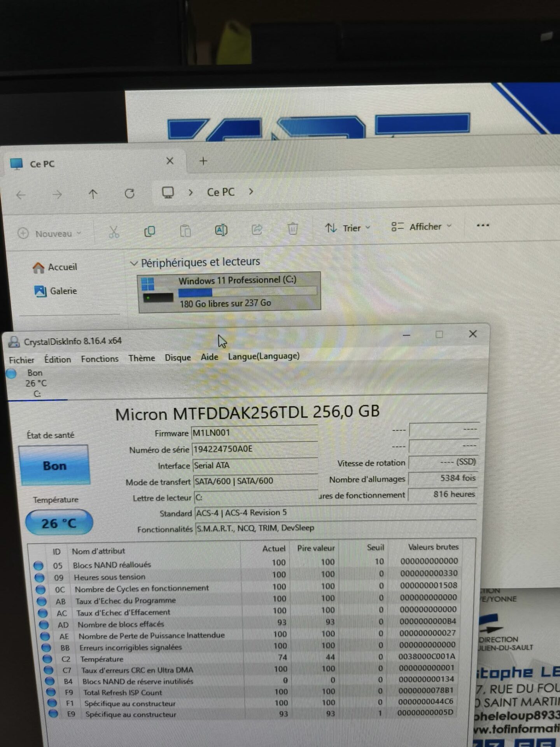The width and height of the screenshot is (560, 747).
Task: Open the Thème menu
Action: (x=142, y=358)
